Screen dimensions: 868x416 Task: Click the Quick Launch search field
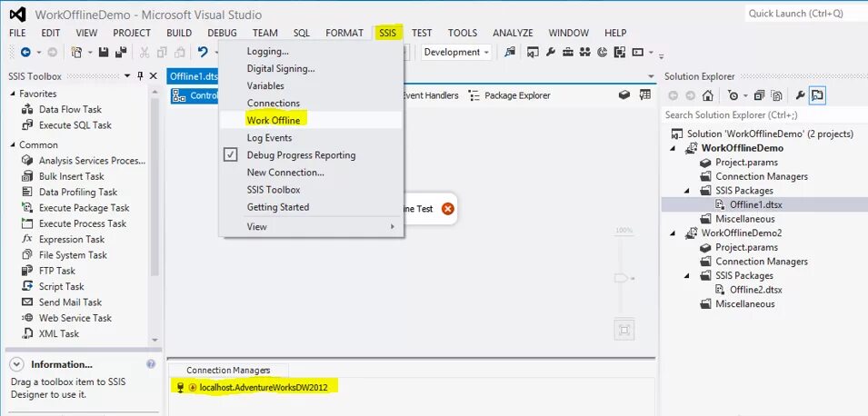(805, 14)
